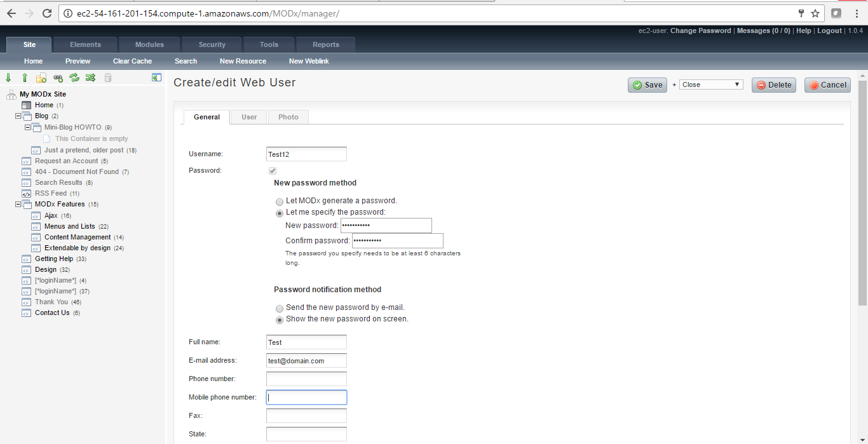Viewport: 868px width, 444px height.
Task: Expand the site tree with the down arrow icon
Action: point(8,77)
